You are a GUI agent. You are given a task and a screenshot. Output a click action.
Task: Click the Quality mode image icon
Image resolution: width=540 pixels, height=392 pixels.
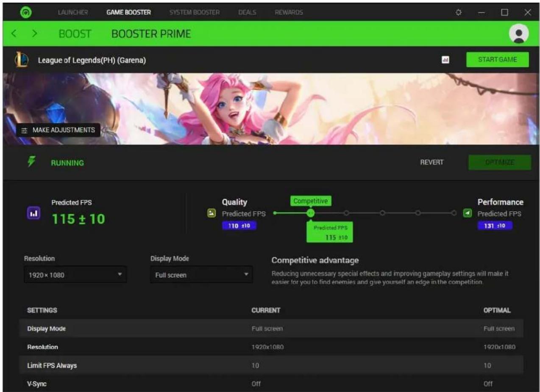[211, 213]
